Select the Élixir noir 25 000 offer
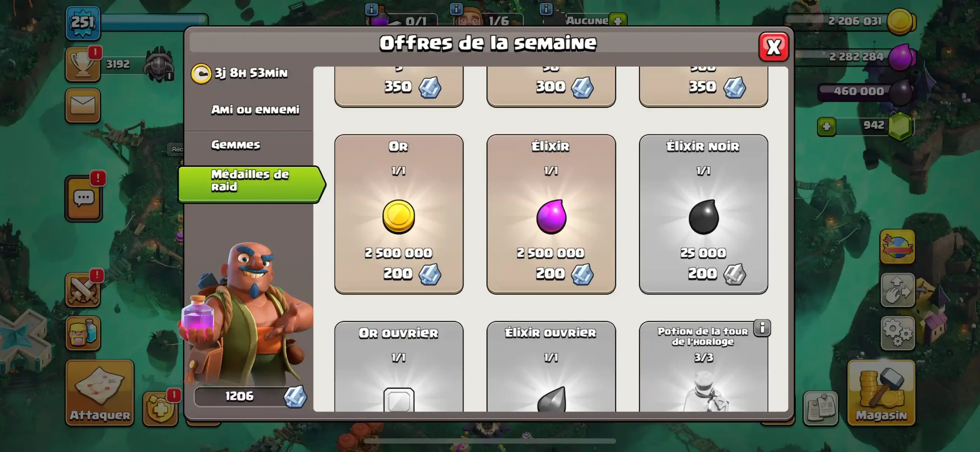This screenshot has height=452, width=980. pos(703,214)
